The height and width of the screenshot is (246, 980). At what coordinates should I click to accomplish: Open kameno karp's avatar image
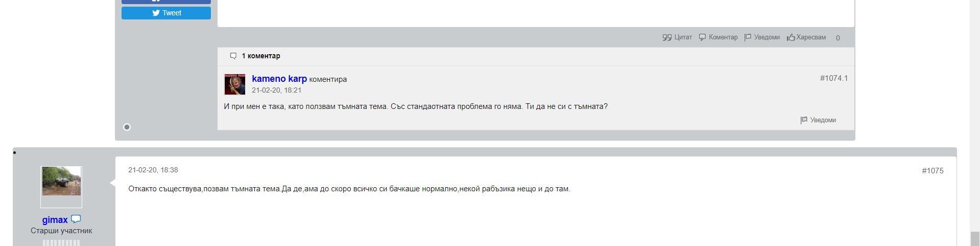pos(234,84)
